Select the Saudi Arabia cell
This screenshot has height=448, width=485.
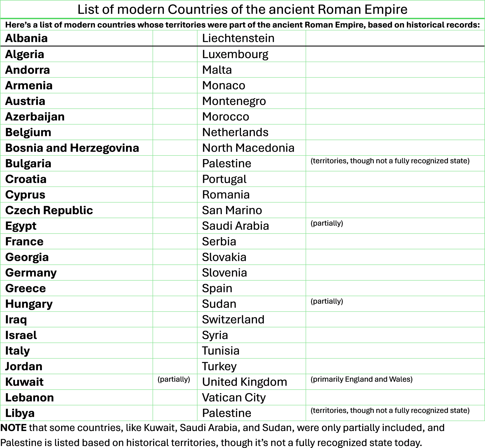(x=235, y=226)
